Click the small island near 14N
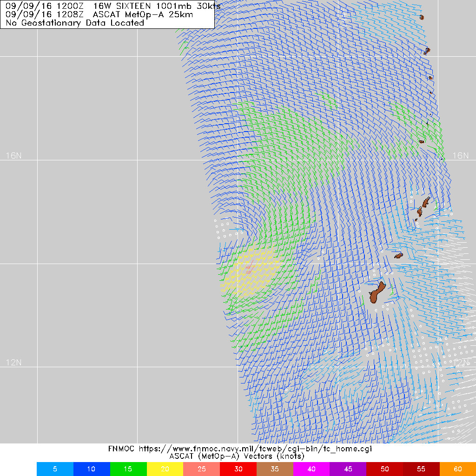The height and width of the screenshot is (476, 476). coord(398,255)
